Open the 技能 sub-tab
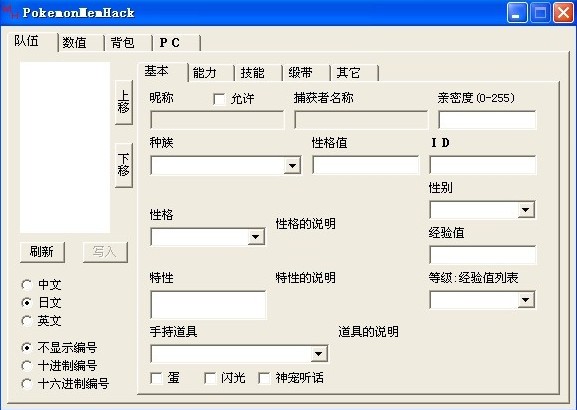The image size is (577, 410). click(x=258, y=73)
